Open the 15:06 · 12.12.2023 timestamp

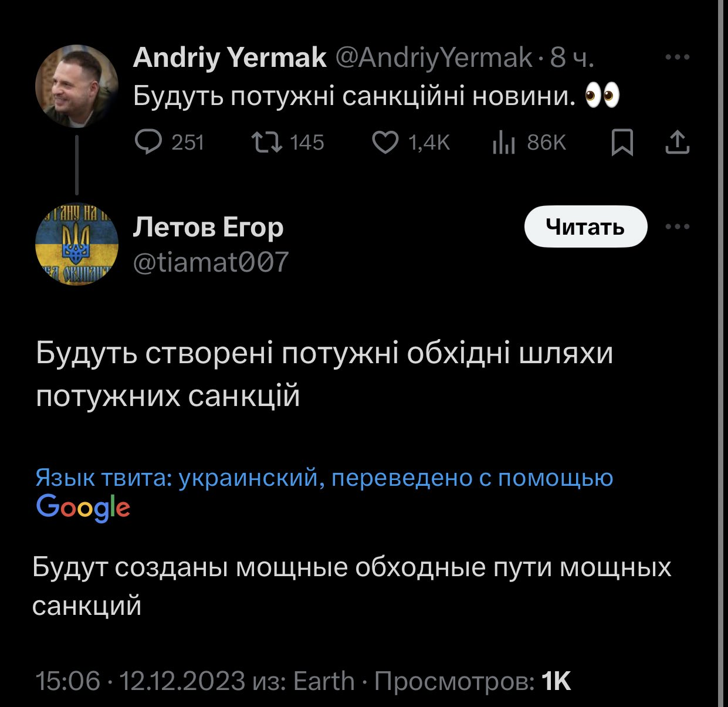pyautogui.click(x=140, y=681)
